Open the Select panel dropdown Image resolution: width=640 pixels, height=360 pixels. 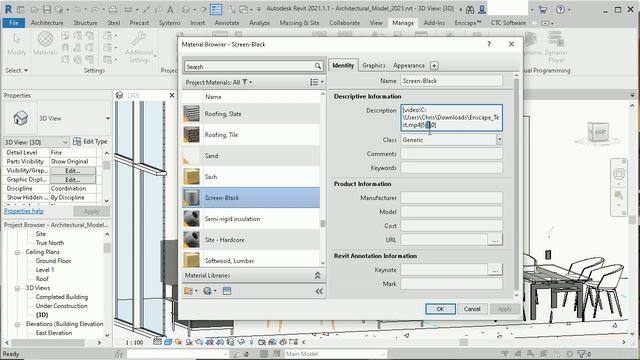tap(17, 70)
